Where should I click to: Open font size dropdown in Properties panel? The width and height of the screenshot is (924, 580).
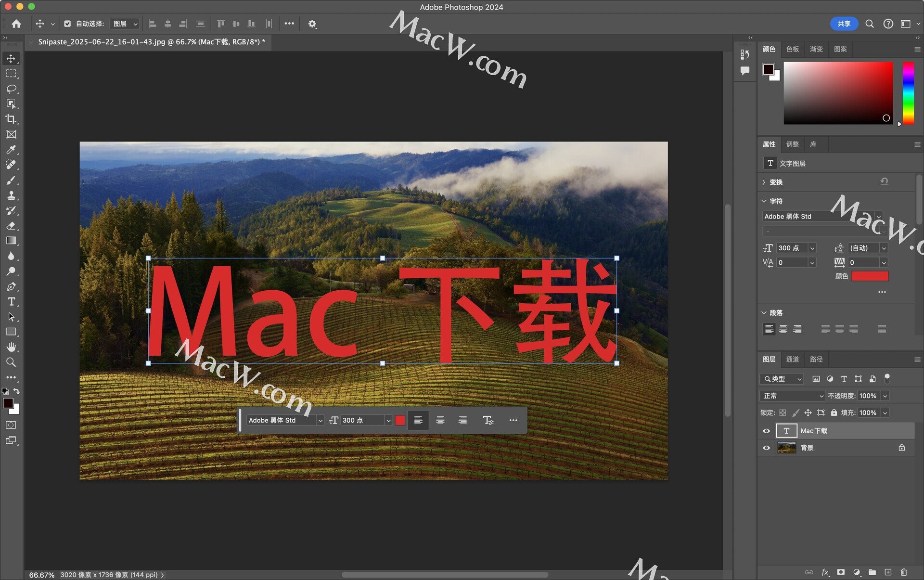coord(812,248)
